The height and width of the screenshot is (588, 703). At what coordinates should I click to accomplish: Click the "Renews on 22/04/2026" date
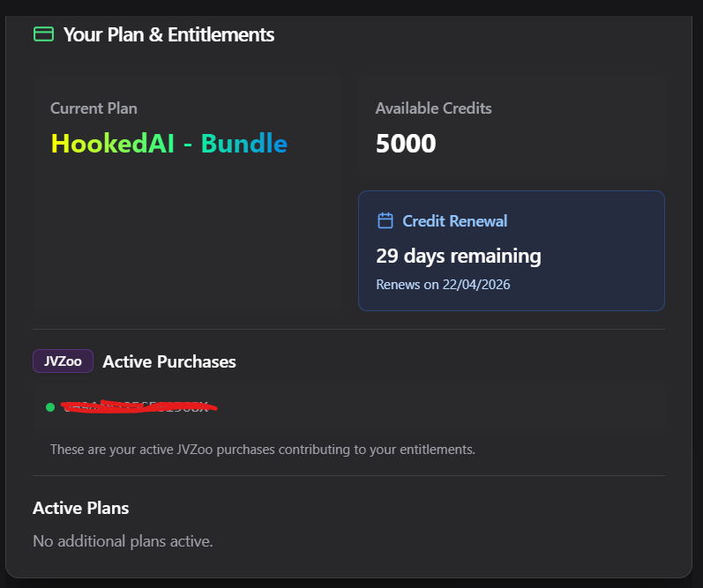coord(443,285)
